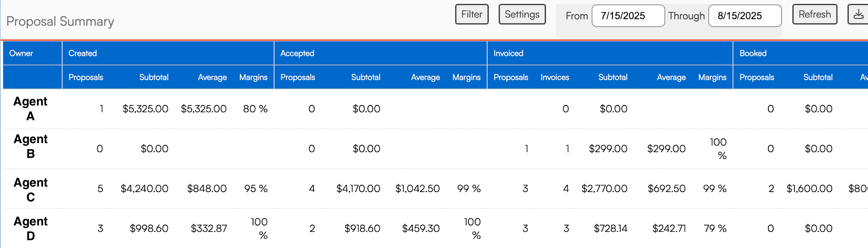Viewport: 868px width, 248px height.
Task: Click Agent C's $4,170.00 accepted subtotal
Action: 358,189
